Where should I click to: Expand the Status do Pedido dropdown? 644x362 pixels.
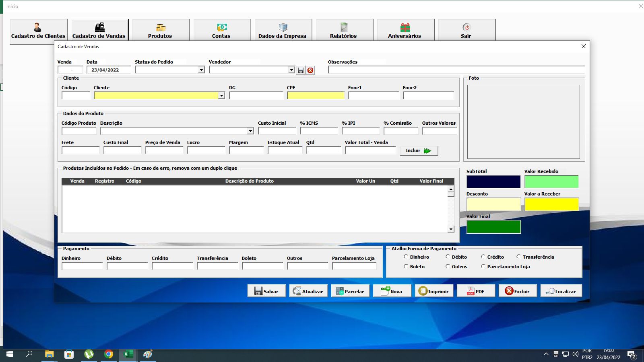[201, 70]
